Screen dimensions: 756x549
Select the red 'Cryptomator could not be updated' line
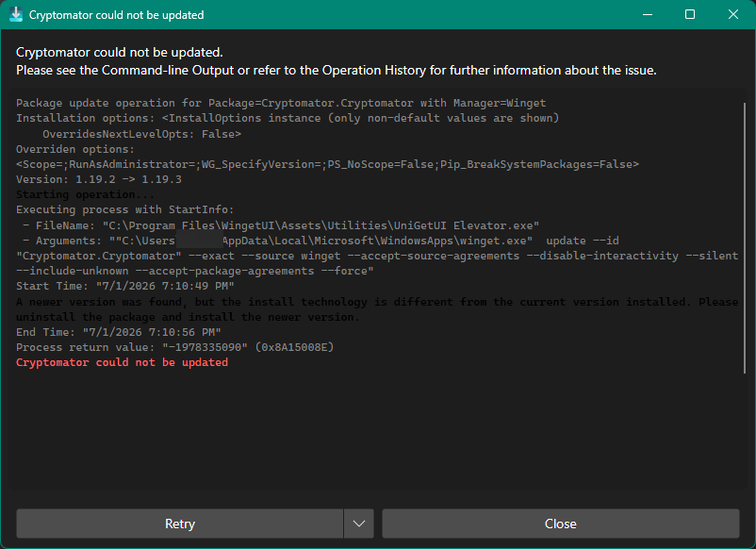(122, 362)
